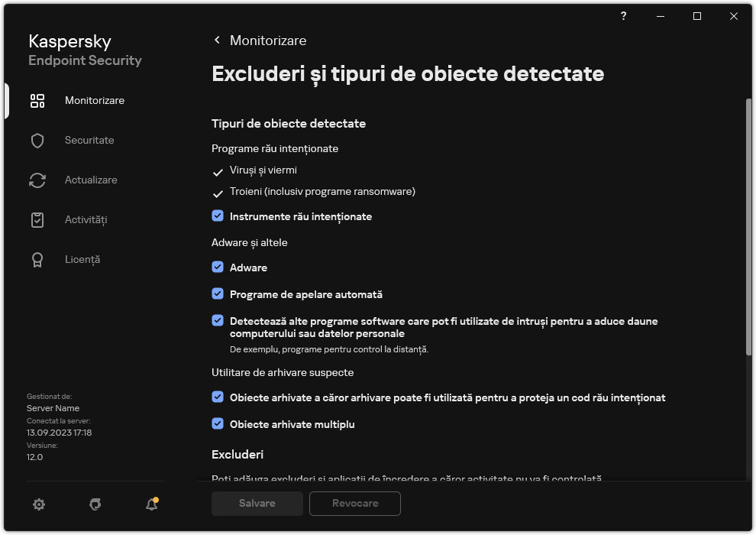Open the Actualizare update section

click(x=91, y=180)
